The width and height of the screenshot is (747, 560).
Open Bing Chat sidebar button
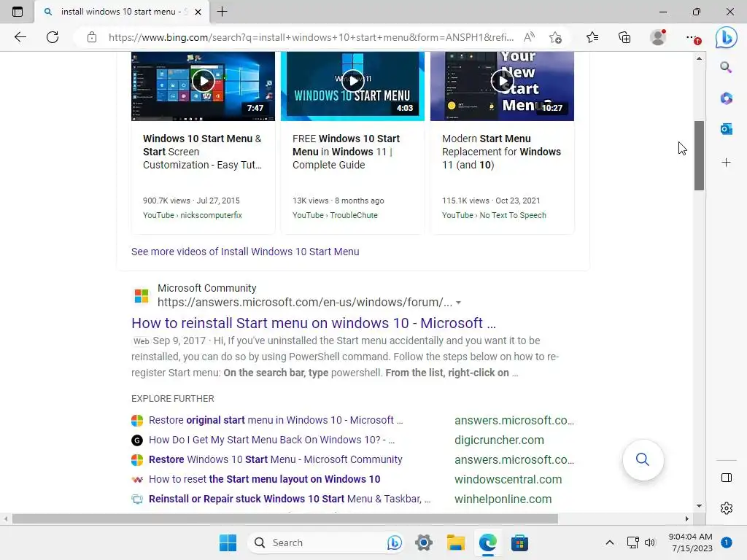click(x=726, y=37)
